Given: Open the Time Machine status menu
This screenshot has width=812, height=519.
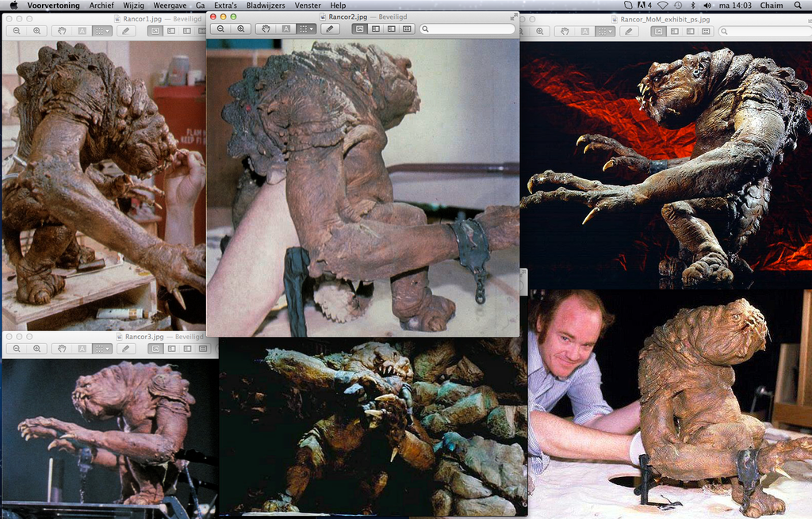Looking at the screenshot, I should (678, 6).
